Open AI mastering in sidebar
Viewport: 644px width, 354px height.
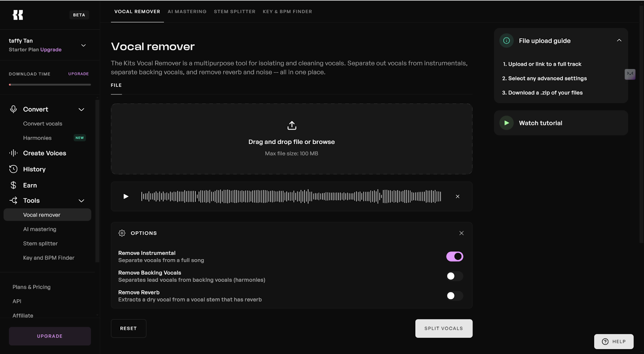point(40,229)
